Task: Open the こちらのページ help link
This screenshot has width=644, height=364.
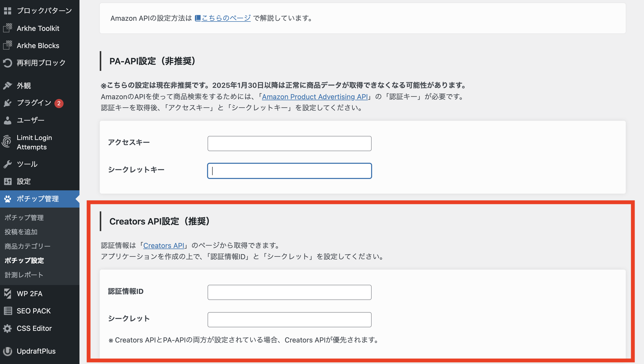Action: tap(226, 18)
